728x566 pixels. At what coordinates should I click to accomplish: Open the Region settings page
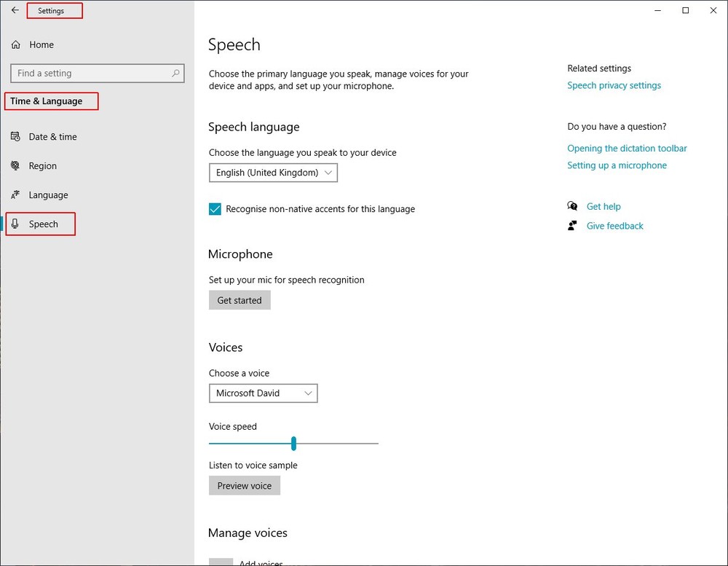pyautogui.click(x=43, y=166)
